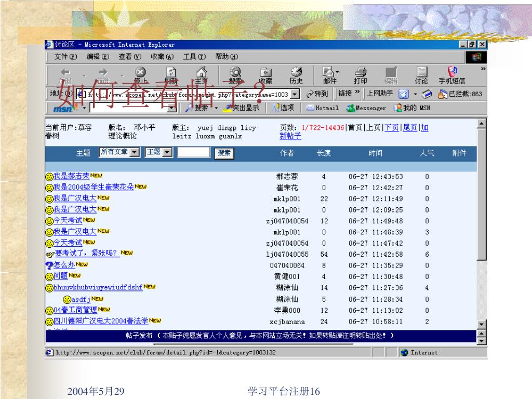Screen dimensions: 532x399
Task: Open the 编辑(E) menu
Action: pos(98,57)
